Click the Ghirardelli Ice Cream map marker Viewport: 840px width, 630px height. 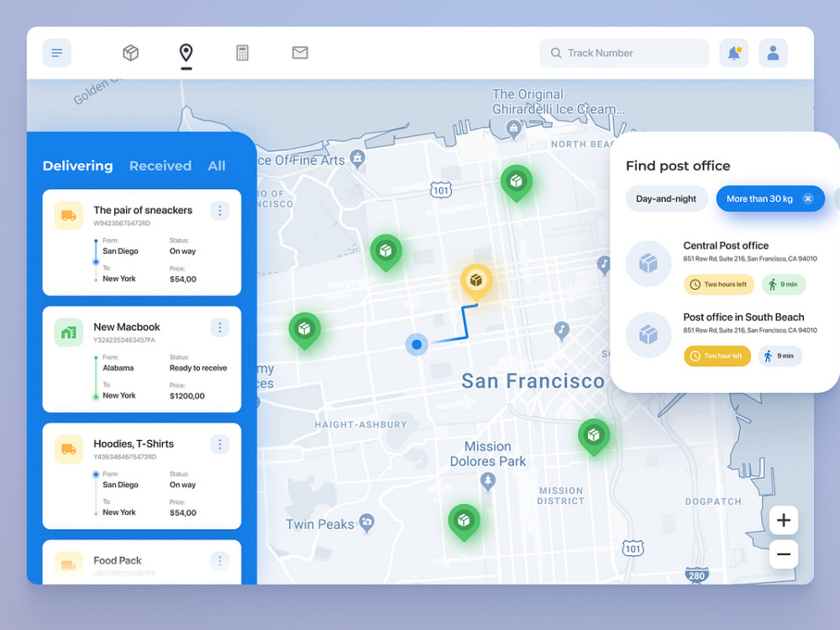514,129
